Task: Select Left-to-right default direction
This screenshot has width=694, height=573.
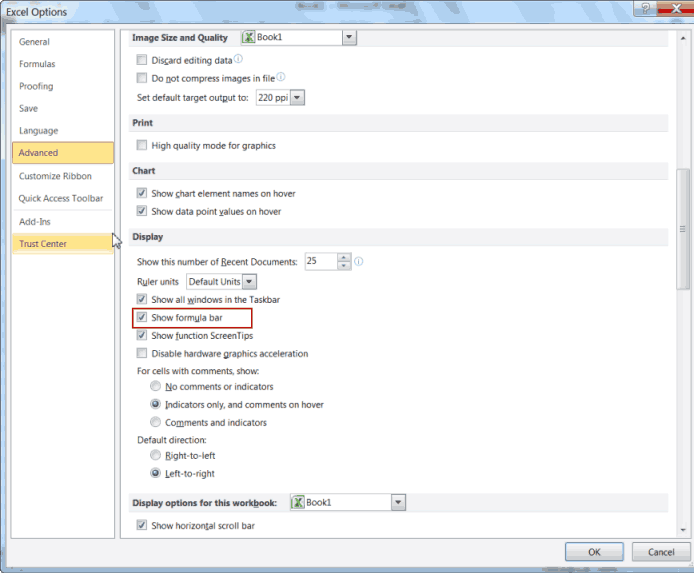Action: pos(155,473)
